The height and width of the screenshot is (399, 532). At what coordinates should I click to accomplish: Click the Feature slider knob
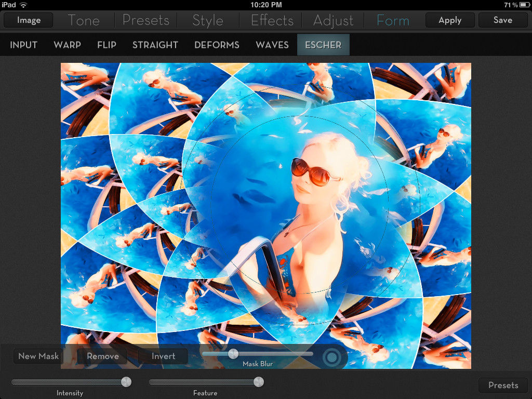(259, 382)
